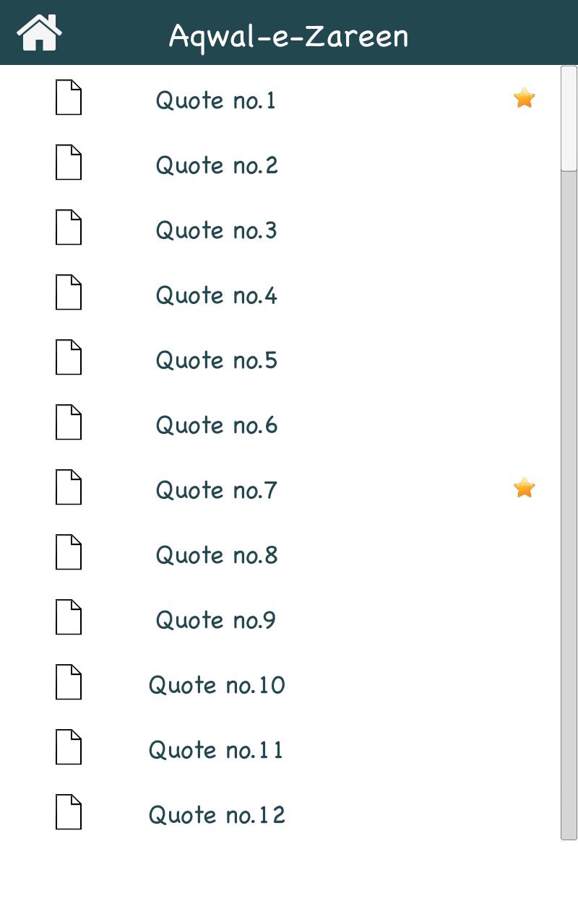Go to the Home screen icon
578x924 pixels.
point(40,32)
